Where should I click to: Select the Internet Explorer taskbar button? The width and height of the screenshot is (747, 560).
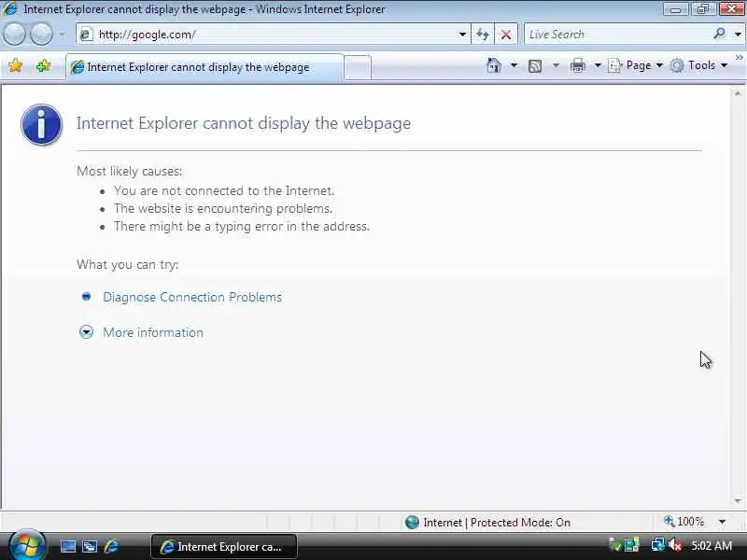[224, 547]
